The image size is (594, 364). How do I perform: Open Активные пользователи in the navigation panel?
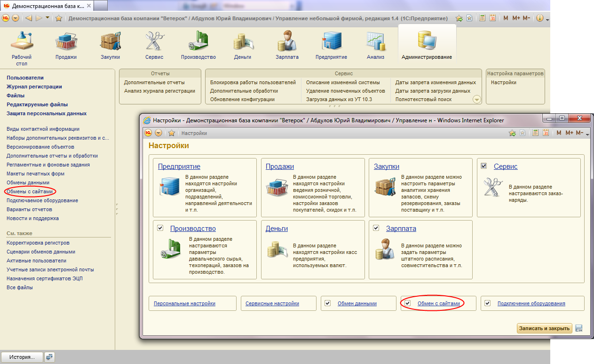(x=36, y=261)
